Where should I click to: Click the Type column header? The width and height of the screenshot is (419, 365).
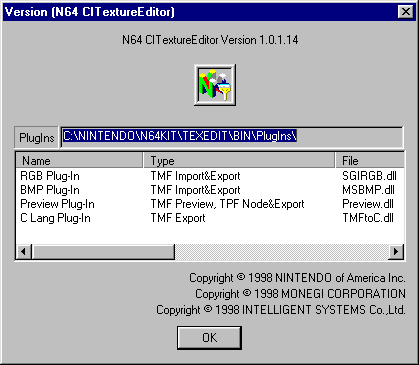239,161
